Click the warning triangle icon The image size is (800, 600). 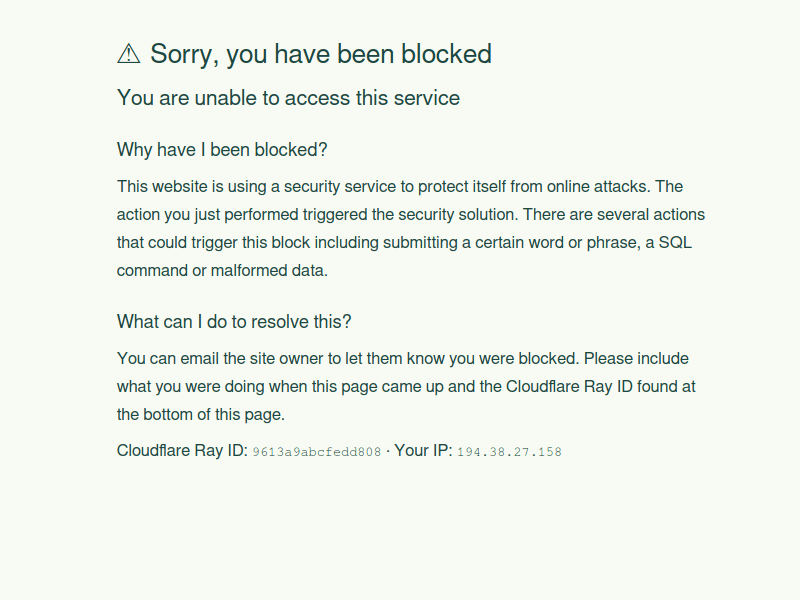pyautogui.click(x=129, y=54)
